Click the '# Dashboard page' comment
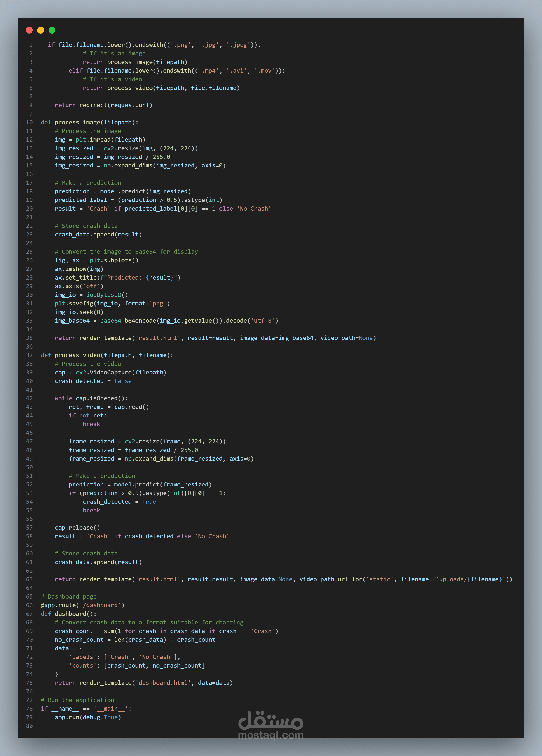Viewport: 542px width, 756px height. (x=69, y=596)
